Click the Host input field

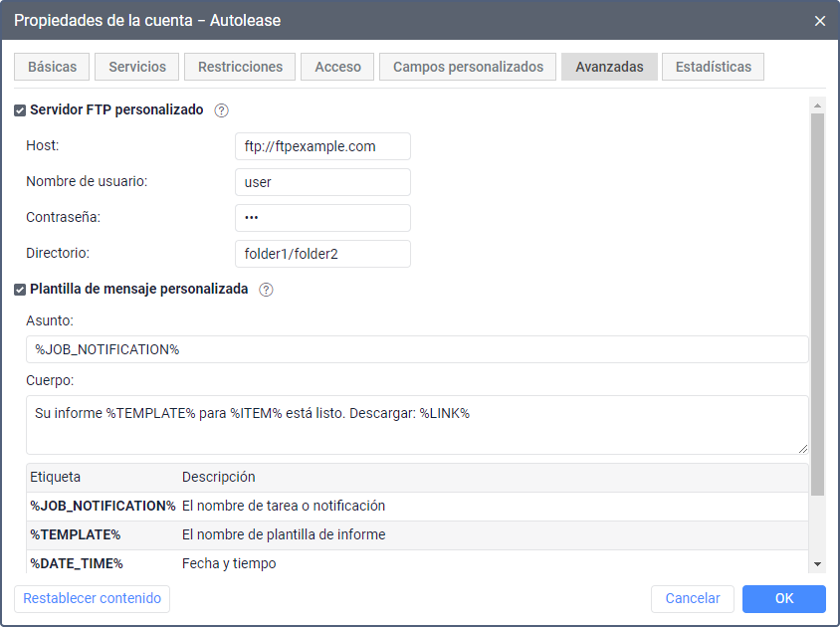(322, 146)
